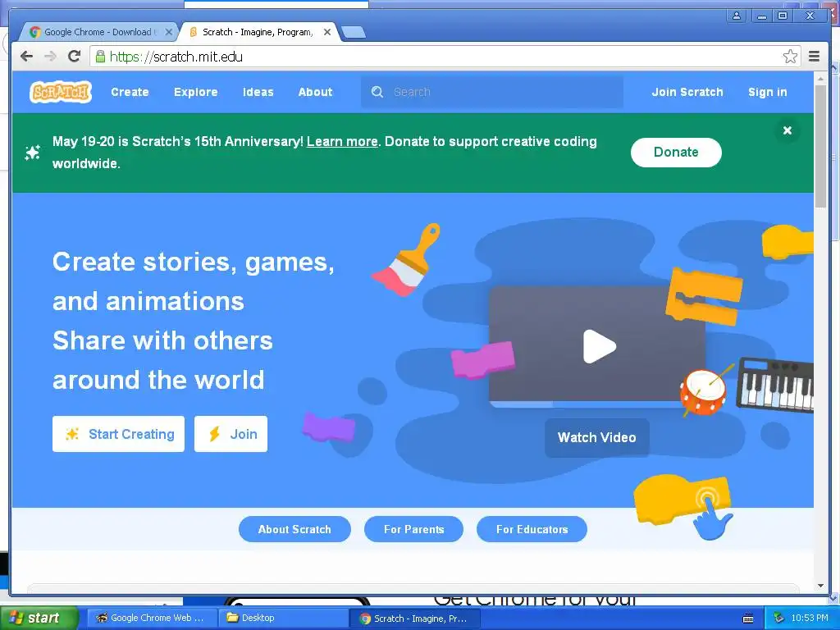840x630 pixels.
Task: Click the browser forward arrow
Action: (50, 57)
